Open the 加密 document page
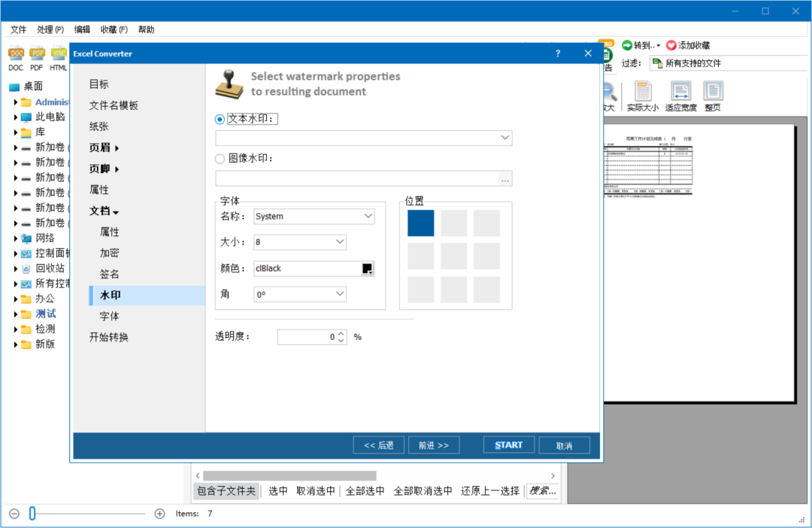This screenshot has width=812, height=528. pos(109,253)
